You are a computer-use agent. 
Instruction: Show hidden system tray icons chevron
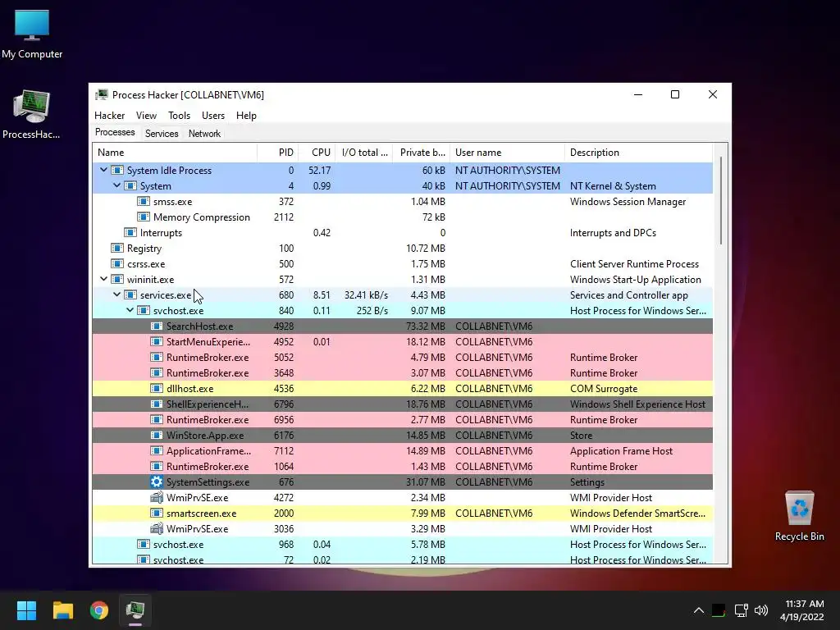coord(699,610)
